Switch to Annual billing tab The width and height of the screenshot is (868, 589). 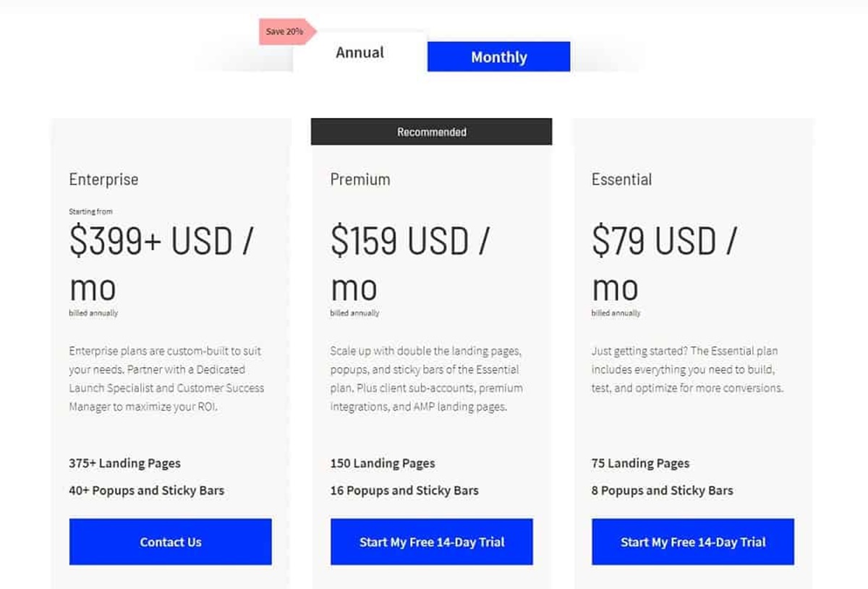click(359, 53)
